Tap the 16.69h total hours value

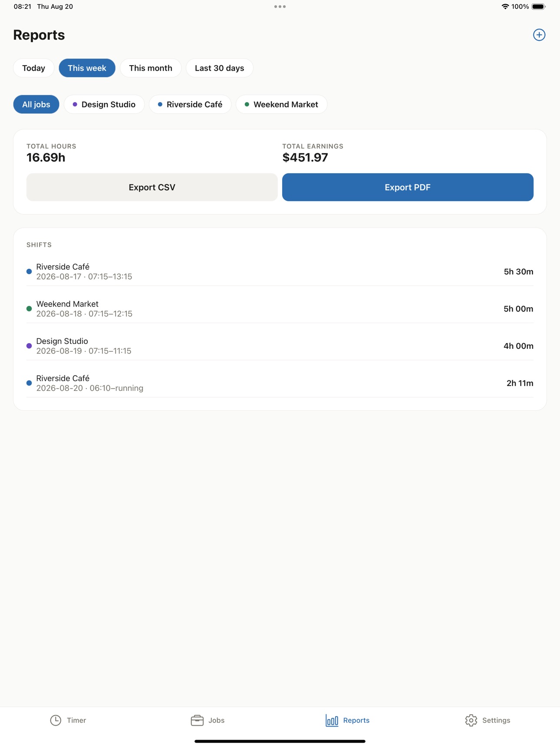click(46, 158)
